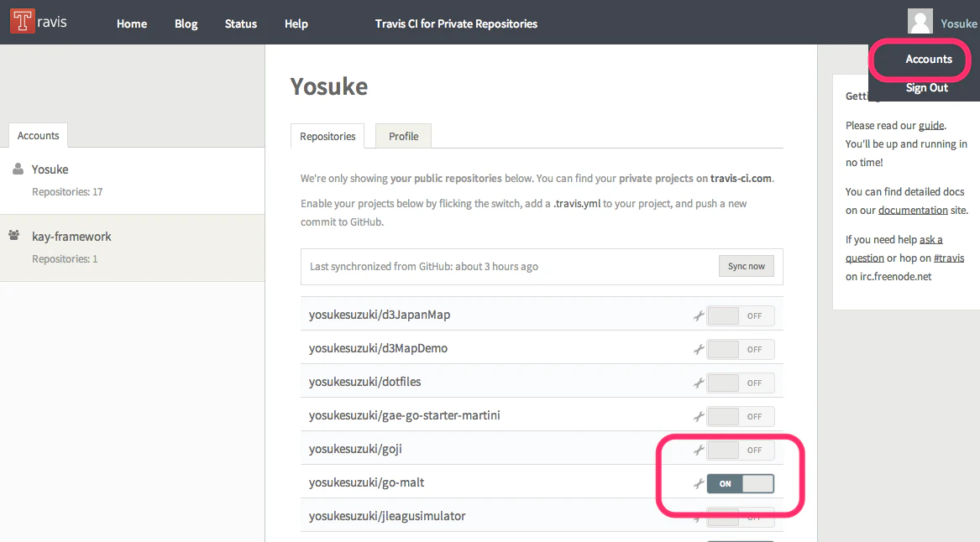Click the Travis CI logo icon
Viewport: 980px width, 542px height.
tap(23, 21)
